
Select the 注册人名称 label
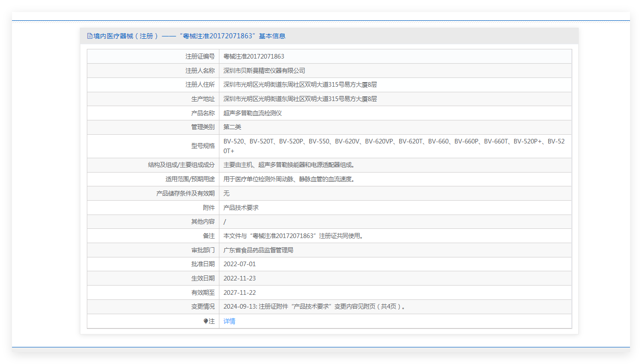200,71
